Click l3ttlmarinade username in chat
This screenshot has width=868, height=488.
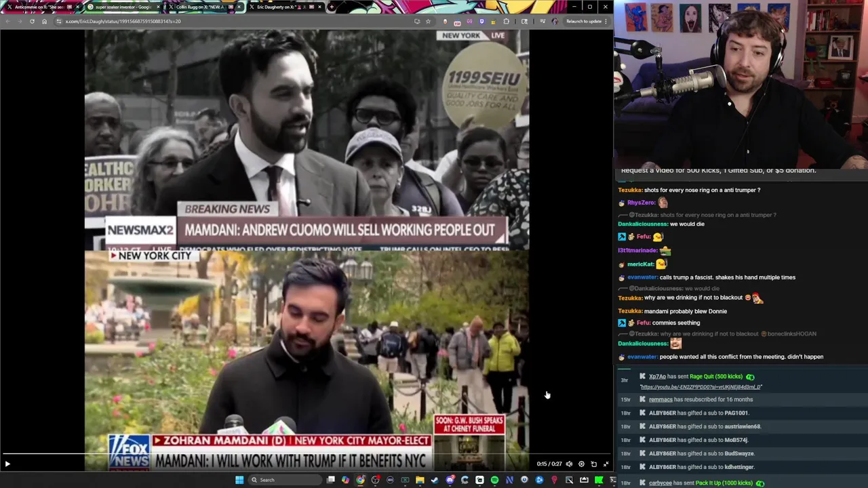click(x=637, y=250)
